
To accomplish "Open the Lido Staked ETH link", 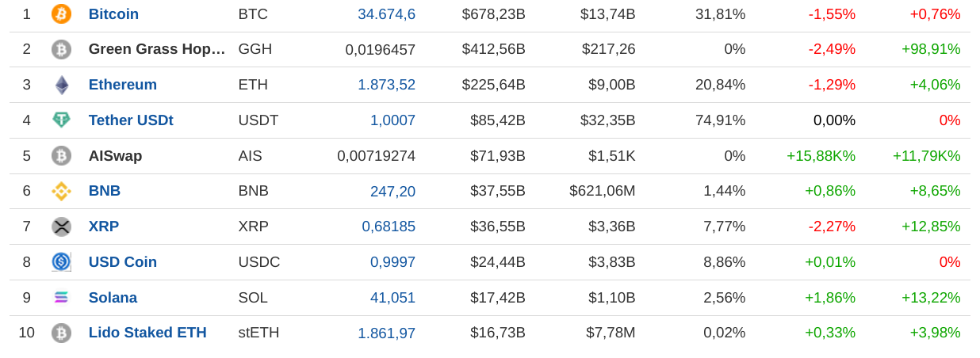I will [x=147, y=333].
